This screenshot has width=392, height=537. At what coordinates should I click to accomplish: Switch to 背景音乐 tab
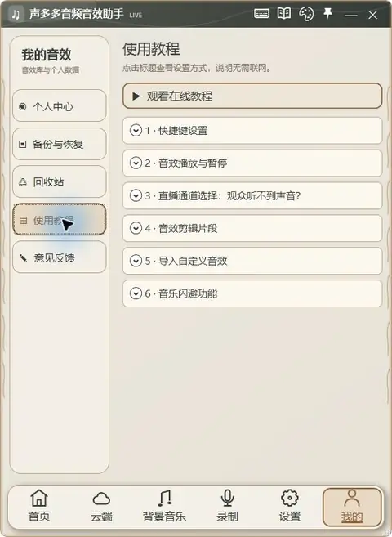(164, 506)
